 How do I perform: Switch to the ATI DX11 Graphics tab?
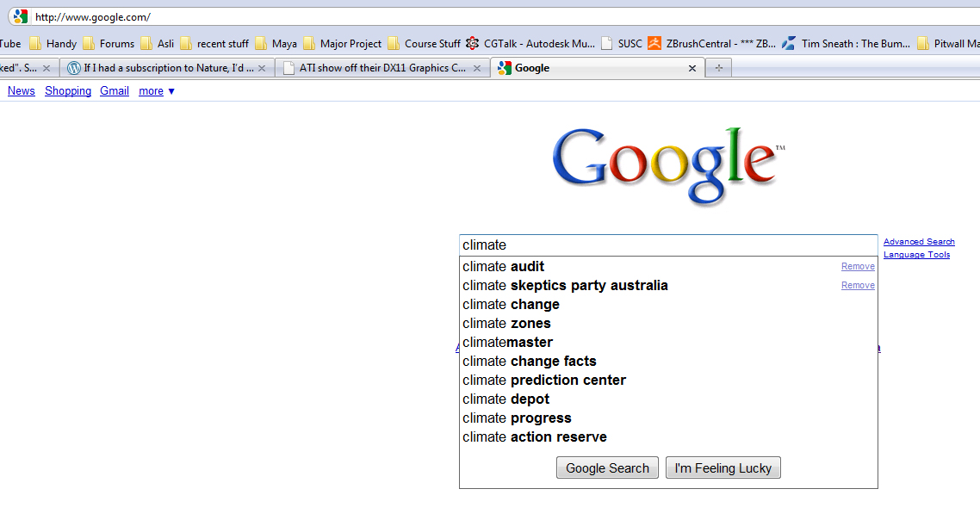click(379, 68)
